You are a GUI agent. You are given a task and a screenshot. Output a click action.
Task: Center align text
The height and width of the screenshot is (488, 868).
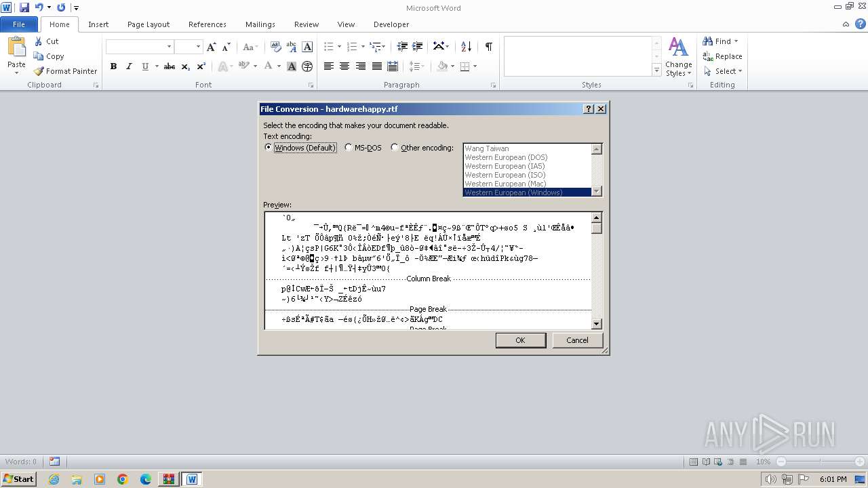(344, 66)
